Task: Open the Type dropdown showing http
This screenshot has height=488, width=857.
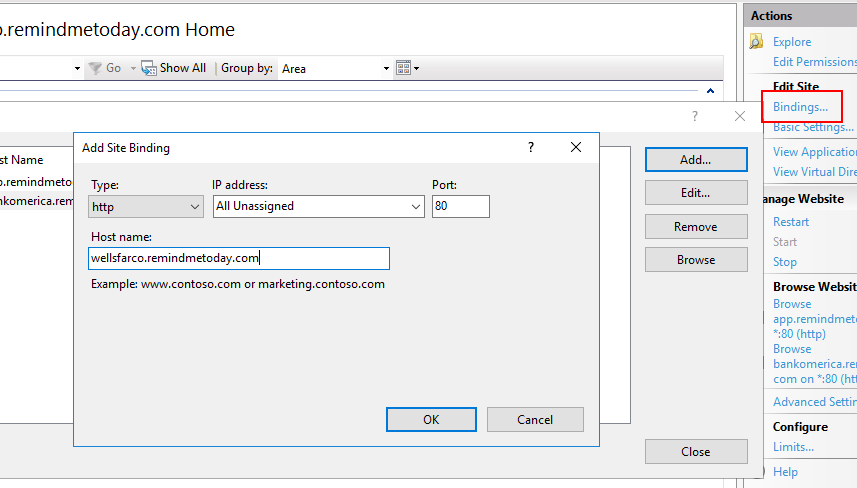Action: (x=146, y=207)
